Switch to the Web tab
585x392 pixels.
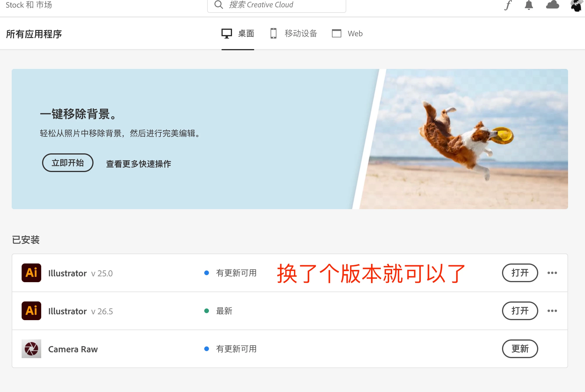347,34
